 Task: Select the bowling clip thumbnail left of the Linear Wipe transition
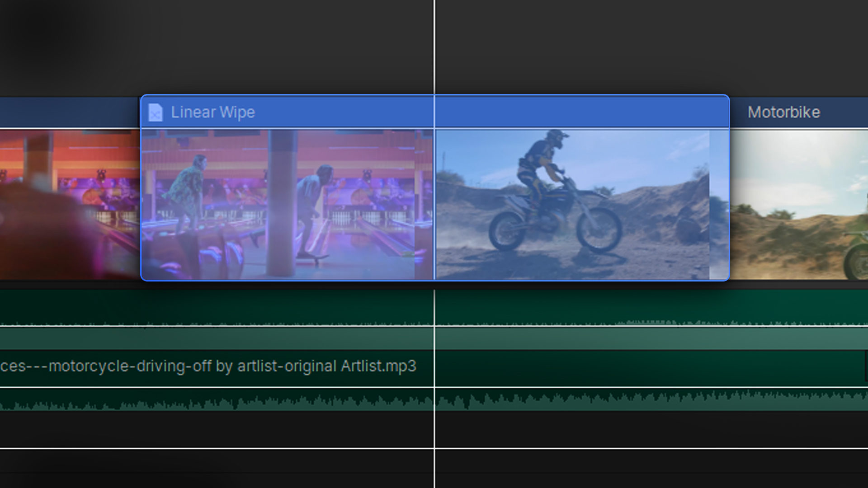click(x=70, y=204)
